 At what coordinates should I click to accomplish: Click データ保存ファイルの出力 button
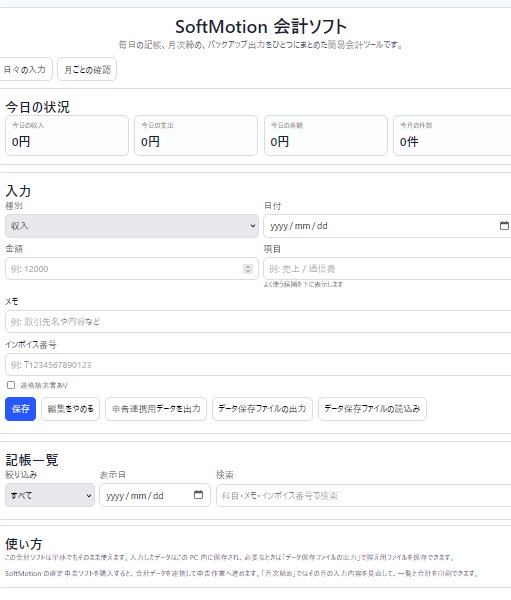[x=262, y=409]
